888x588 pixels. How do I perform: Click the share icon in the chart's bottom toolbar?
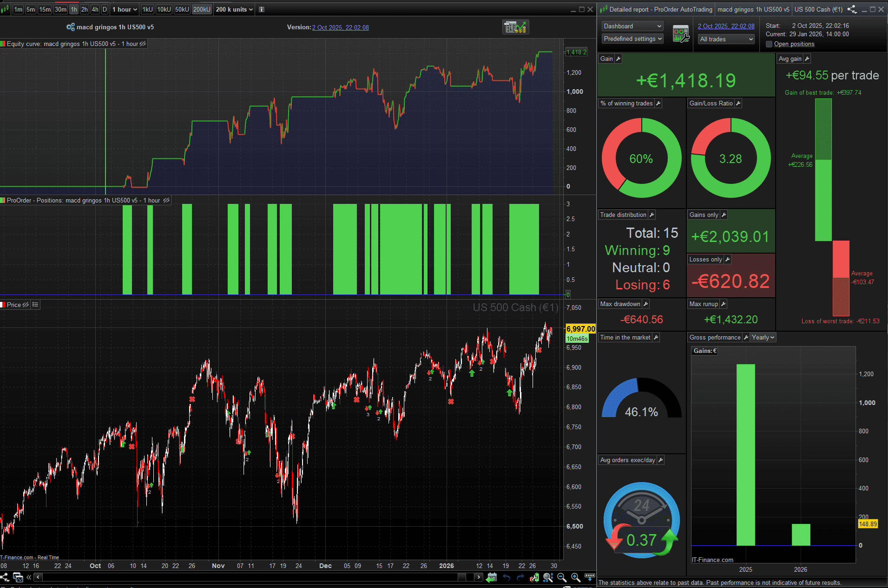coord(5,577)
